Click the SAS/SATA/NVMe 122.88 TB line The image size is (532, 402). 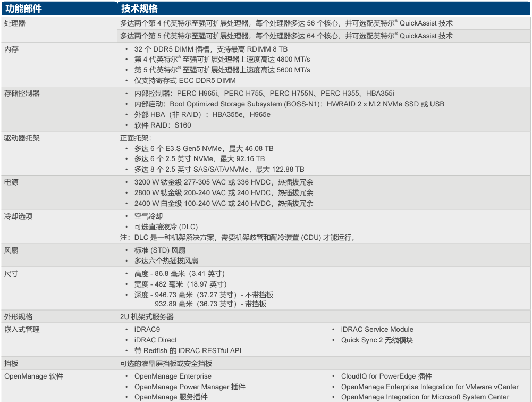pyautogui.click(x=219, y=170)
